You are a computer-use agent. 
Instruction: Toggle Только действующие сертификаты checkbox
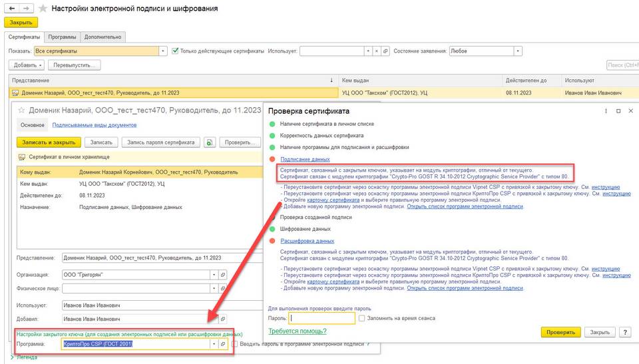click(x=175, y=51)
